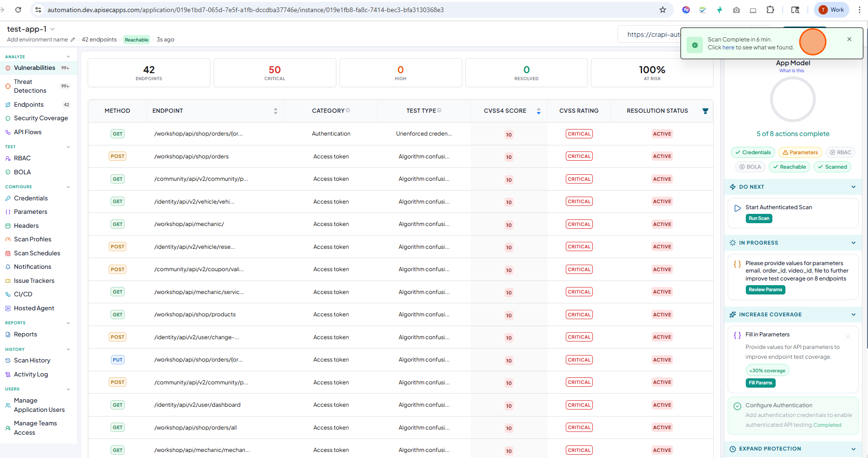Image resolution: width=868 pixels, height=458 pixels.
Task: Click the Review Params button
Action: click(x=765, y=290)
